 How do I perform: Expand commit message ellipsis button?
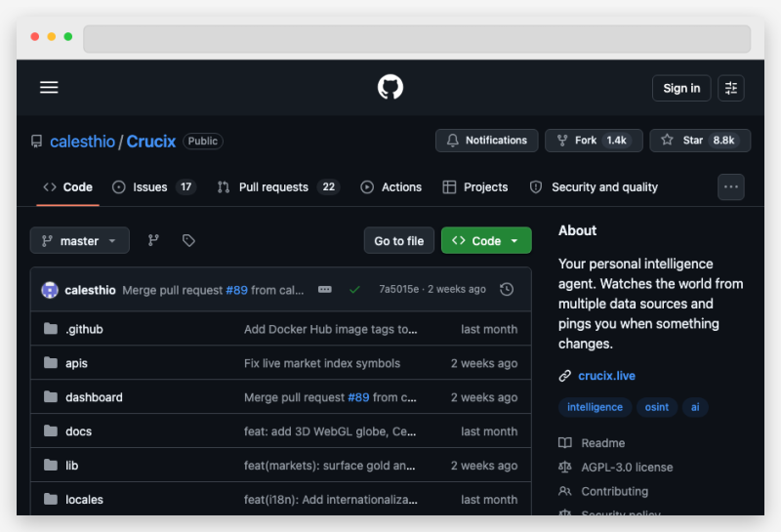pos(325,290)
